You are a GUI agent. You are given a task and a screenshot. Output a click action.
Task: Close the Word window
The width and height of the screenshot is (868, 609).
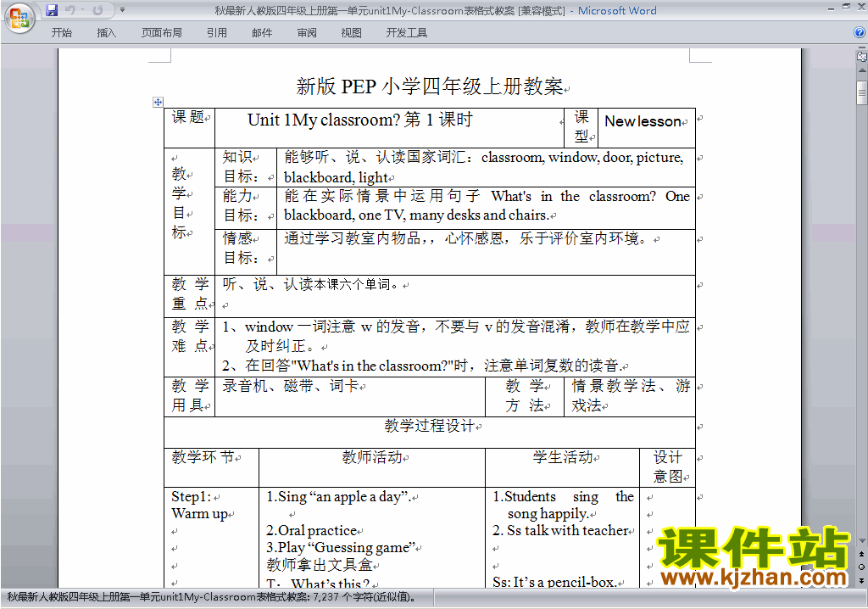(861, 7)
